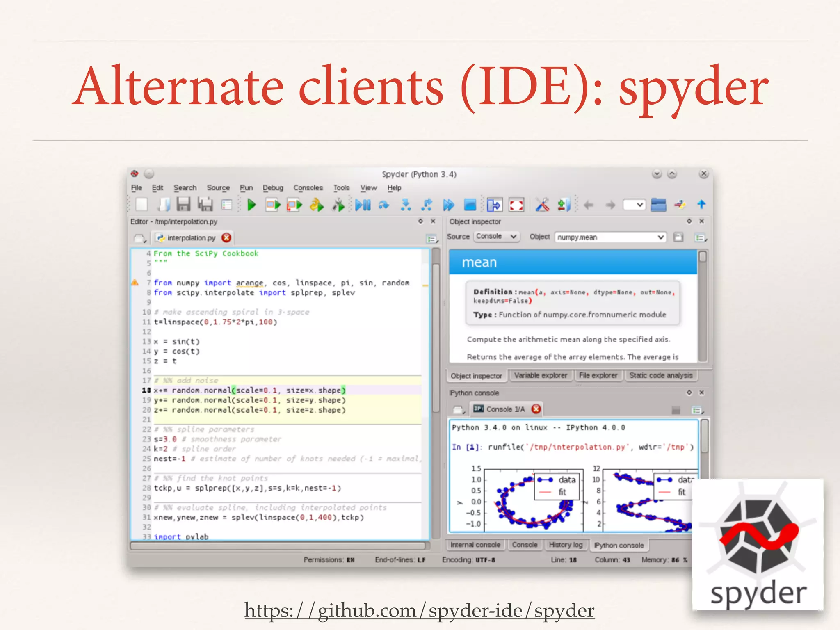Click the blue parent directory up arrow
The width and height of the screenshot is (840, 630).
[x=701, y=204]
